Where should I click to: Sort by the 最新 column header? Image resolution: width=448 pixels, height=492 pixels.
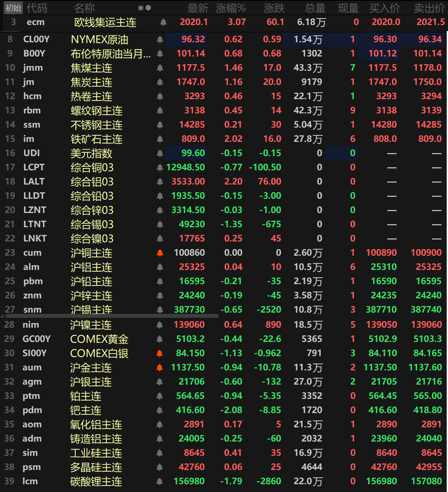click(197, 8)
